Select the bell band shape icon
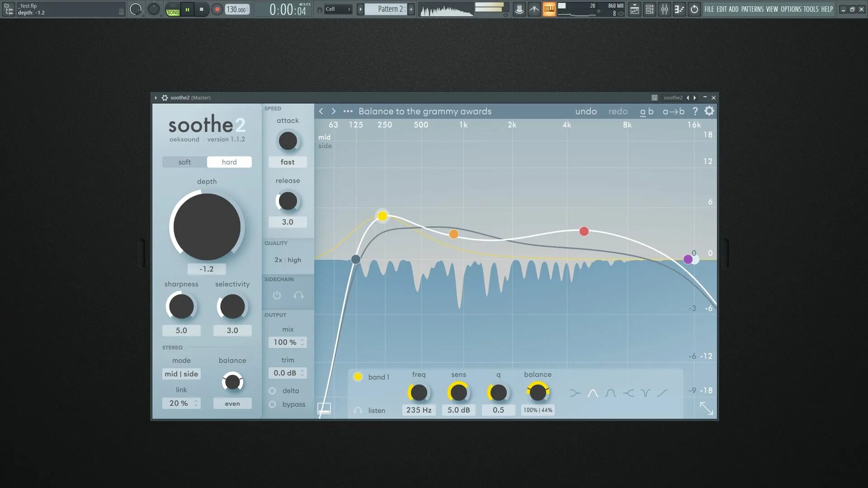868x488 pixels. click(593, 393)
